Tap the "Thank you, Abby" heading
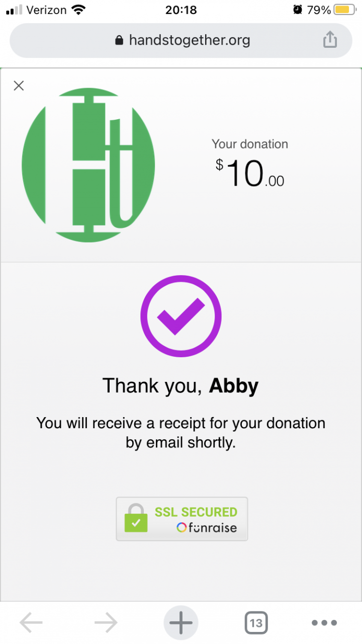Screen dimensions: 362x644 click(180, 386)
